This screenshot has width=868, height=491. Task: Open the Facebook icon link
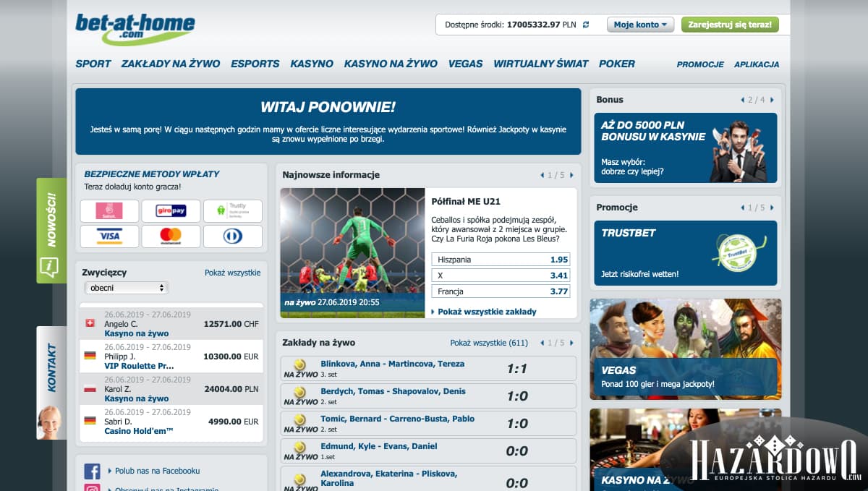(92, 471)
